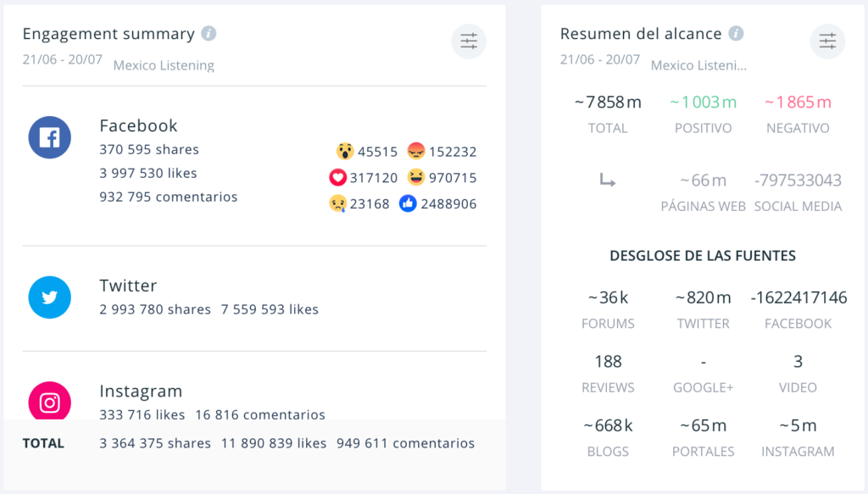Select truncated Mexico Listening label in Resumen
The height and width of the screenshot is (494, 868).
pyautogui.click(x=699, y=65)
